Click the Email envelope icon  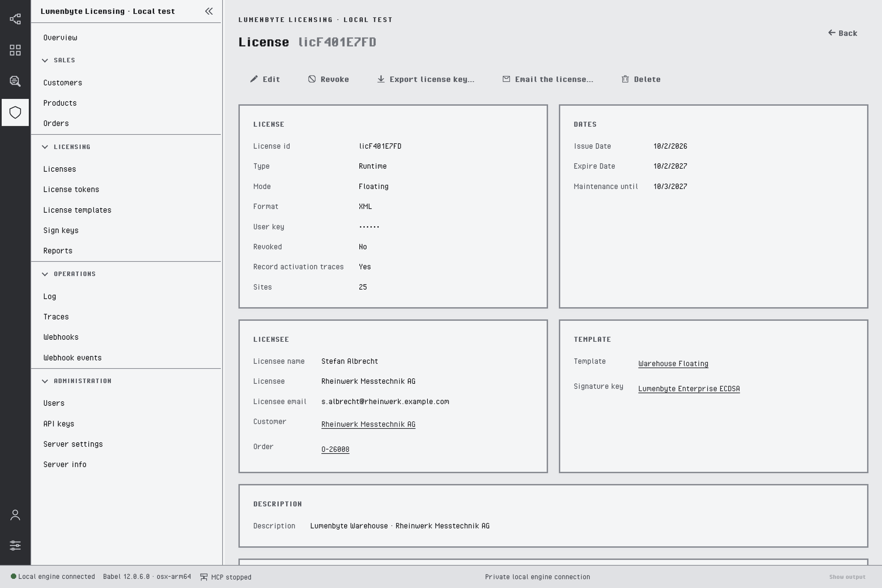pos(506,79)
